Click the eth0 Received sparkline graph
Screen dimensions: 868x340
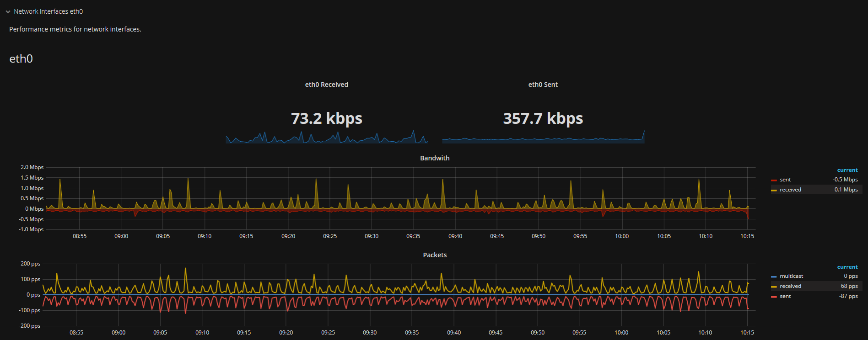(x=327, y=137)
